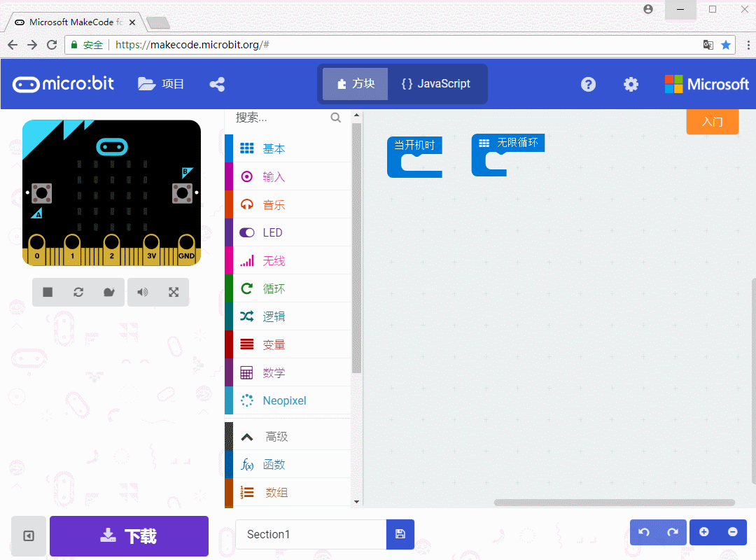Click the workspace horizontal scrollbar
Screen dimensions: 756x560
point(615,503)
